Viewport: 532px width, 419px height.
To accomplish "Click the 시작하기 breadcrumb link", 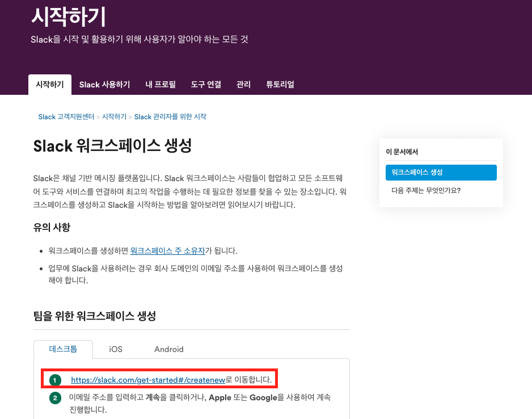I will pyautogui.click(x=114, y=117).
